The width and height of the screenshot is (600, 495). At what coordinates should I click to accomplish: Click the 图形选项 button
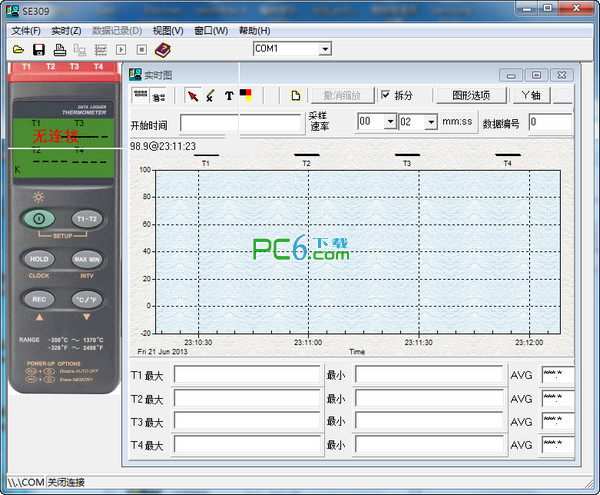pyautogui.click(x=471, y=95)
